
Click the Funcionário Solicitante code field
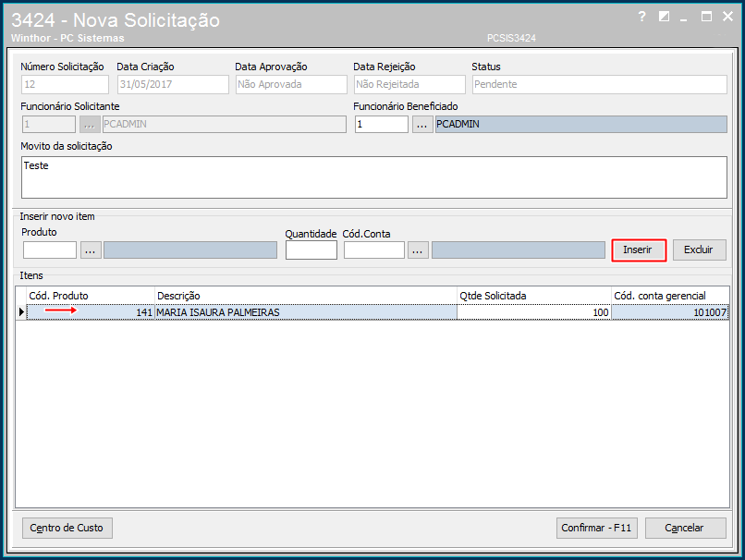[x=48, y=125]
